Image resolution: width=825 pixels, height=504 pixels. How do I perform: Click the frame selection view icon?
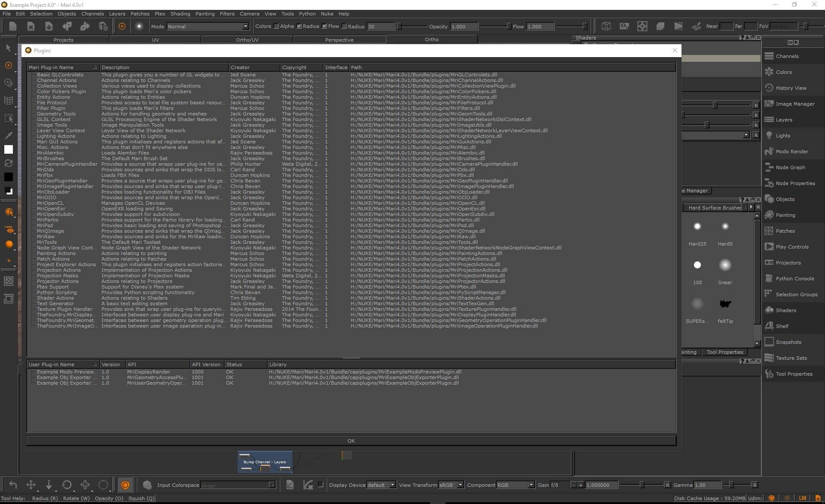point(642,26)
